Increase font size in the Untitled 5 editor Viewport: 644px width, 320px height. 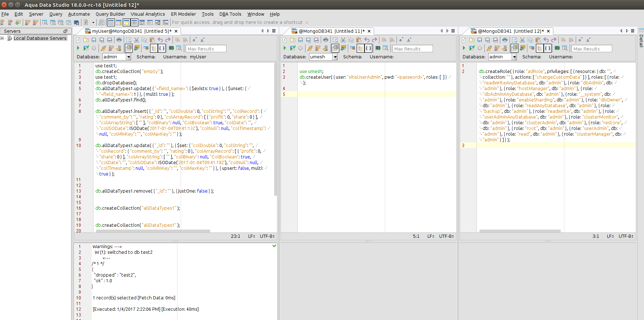pos(202,40)
